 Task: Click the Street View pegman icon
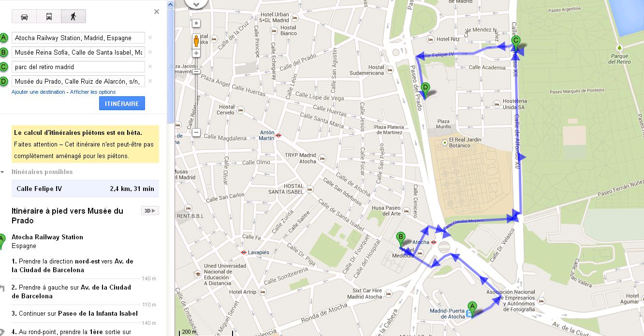point(196,40)
